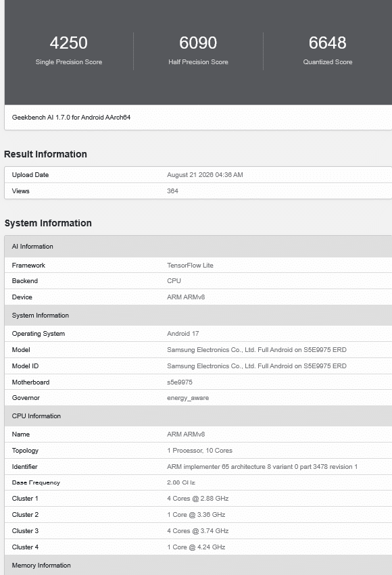Click the Cluster 1 label

25,499
